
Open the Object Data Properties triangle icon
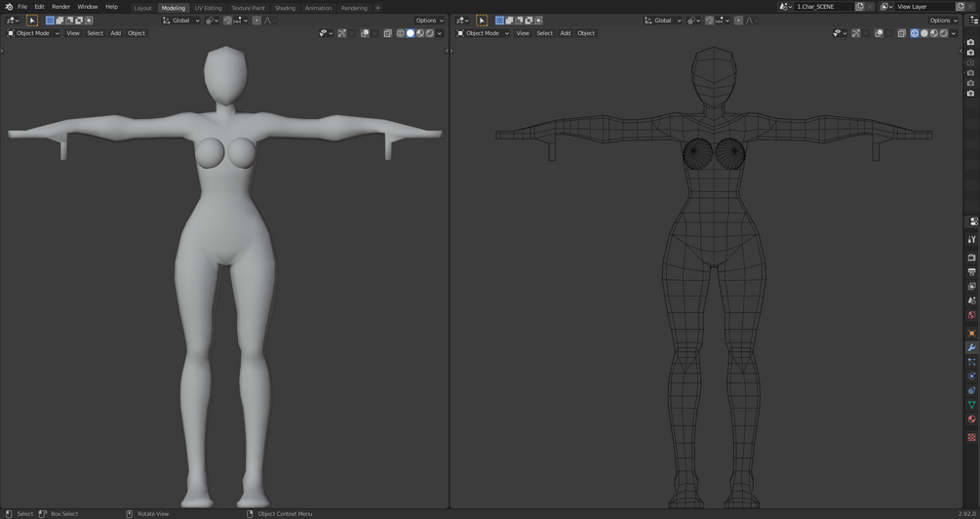[971, 404]
